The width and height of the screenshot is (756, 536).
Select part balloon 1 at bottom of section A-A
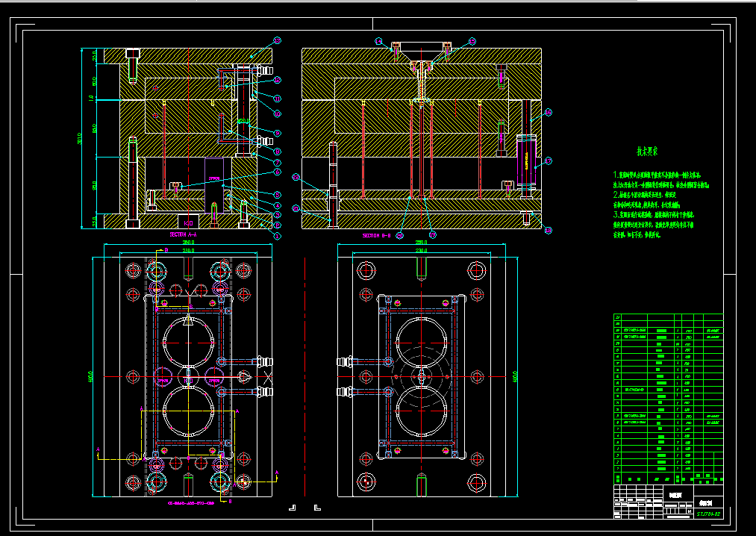(x=277, y=236)
